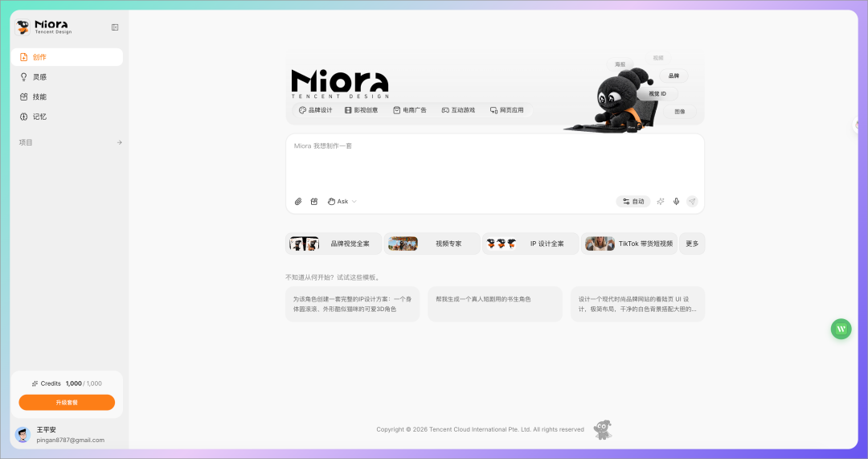The image size is (868, 459).
Task: Click the mascot icon beside the copyright
Action: (x=603, y=429)
